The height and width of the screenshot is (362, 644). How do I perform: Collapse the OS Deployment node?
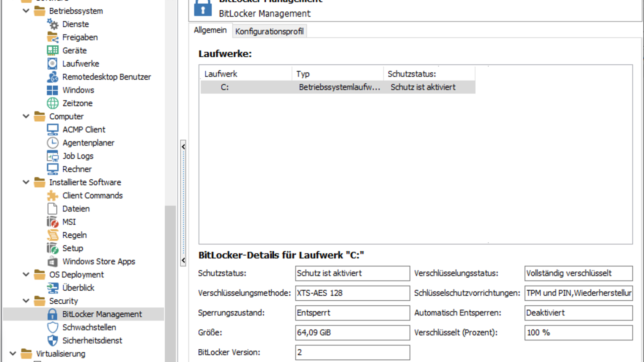point(26,275)
